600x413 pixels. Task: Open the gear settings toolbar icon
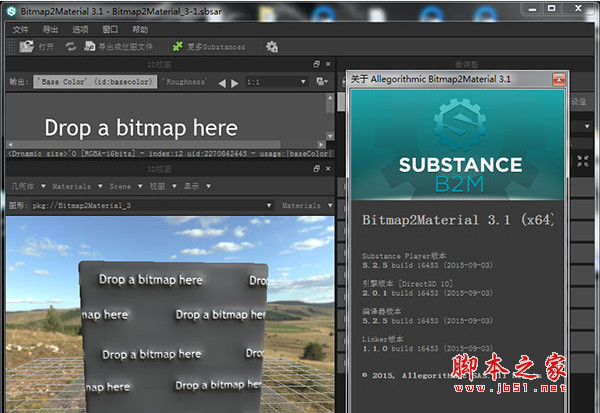pos(272,47)
